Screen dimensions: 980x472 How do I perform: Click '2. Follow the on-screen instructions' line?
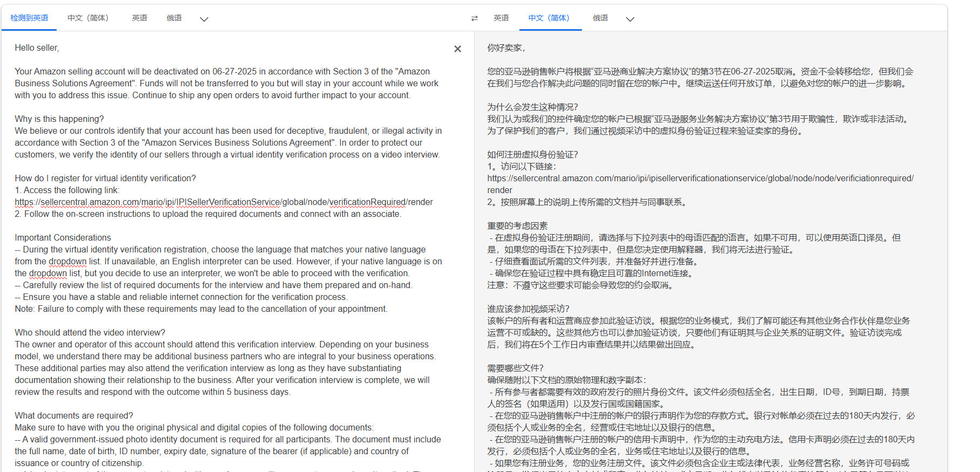(x=208, y=214)
